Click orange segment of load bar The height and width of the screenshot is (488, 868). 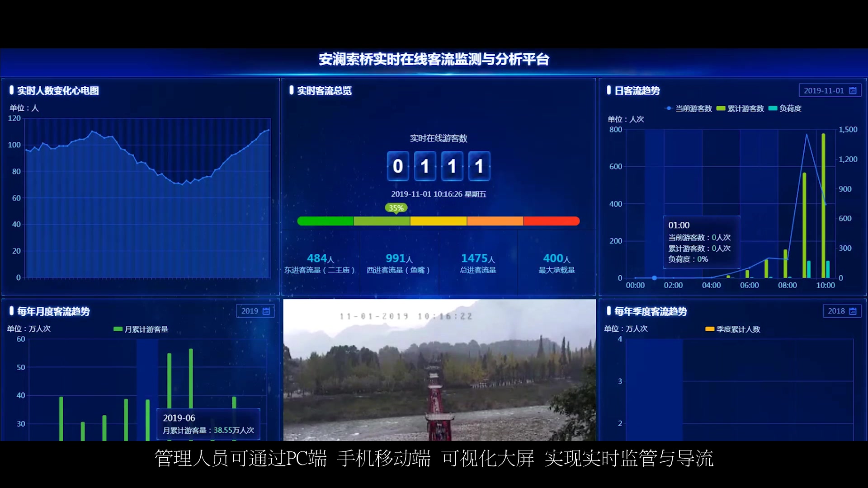point(495,221)
